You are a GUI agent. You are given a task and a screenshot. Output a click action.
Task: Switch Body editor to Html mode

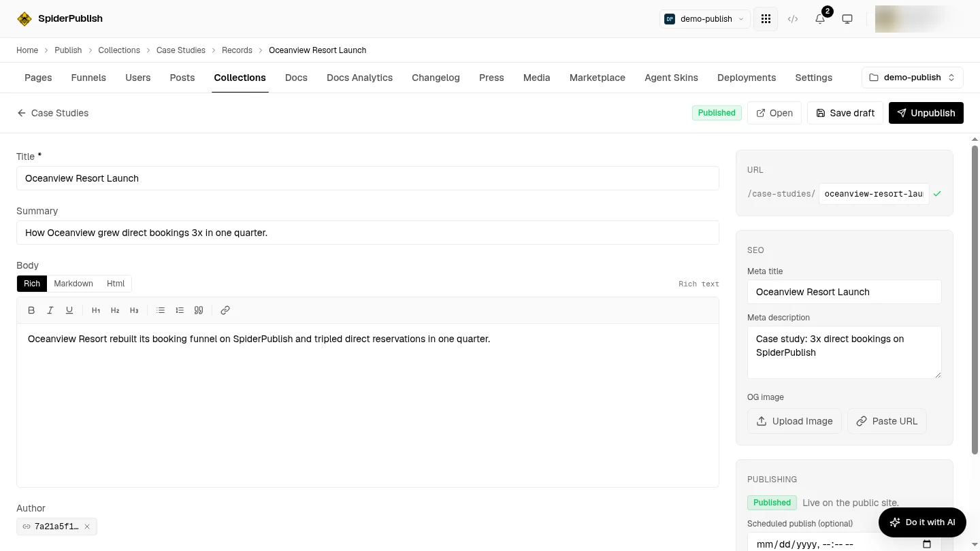pyautogui.click(x=116, y=284)
